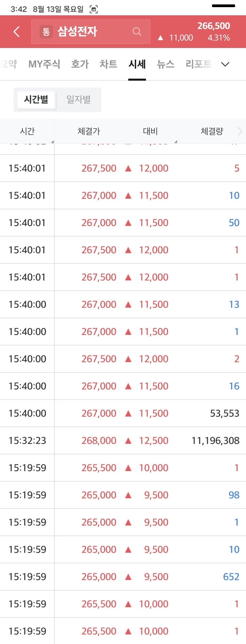Select the 시간별 toggle option
The width and height of the screenshot is (246, 644).
(x=36, y=99)
